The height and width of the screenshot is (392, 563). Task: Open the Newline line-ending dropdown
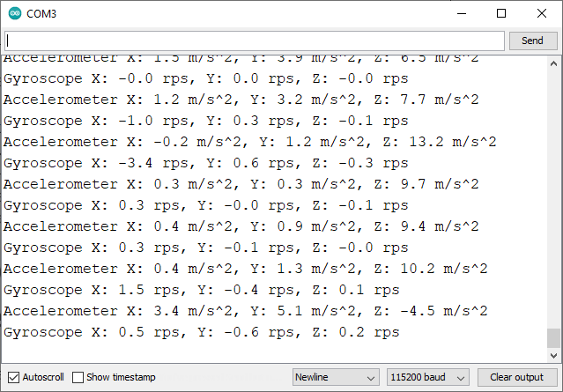click(x=336, y=377)
